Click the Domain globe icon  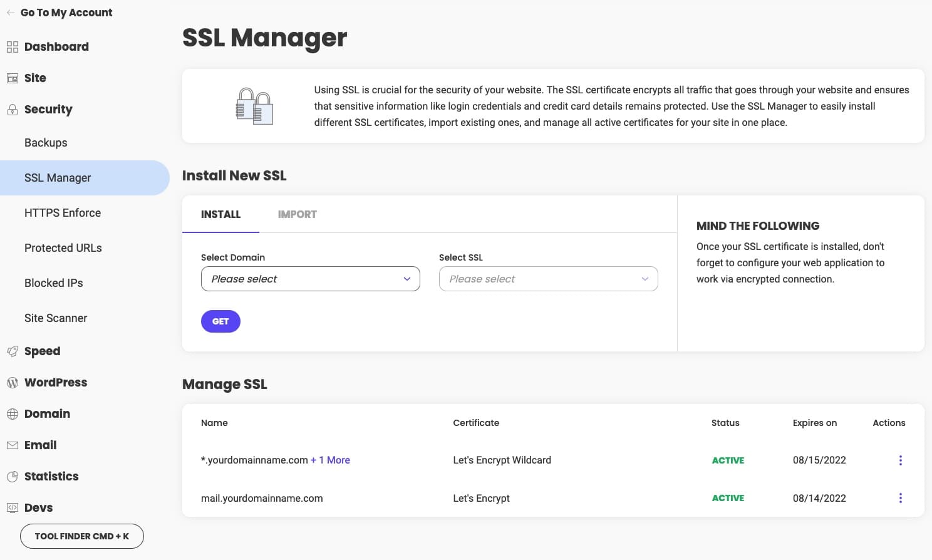[x=12, y=413]
